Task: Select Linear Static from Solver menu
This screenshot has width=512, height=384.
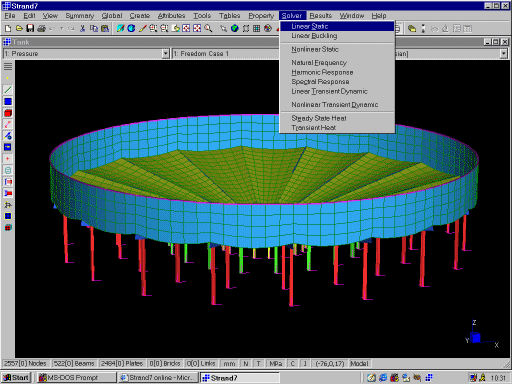Action: coord(337,26)
